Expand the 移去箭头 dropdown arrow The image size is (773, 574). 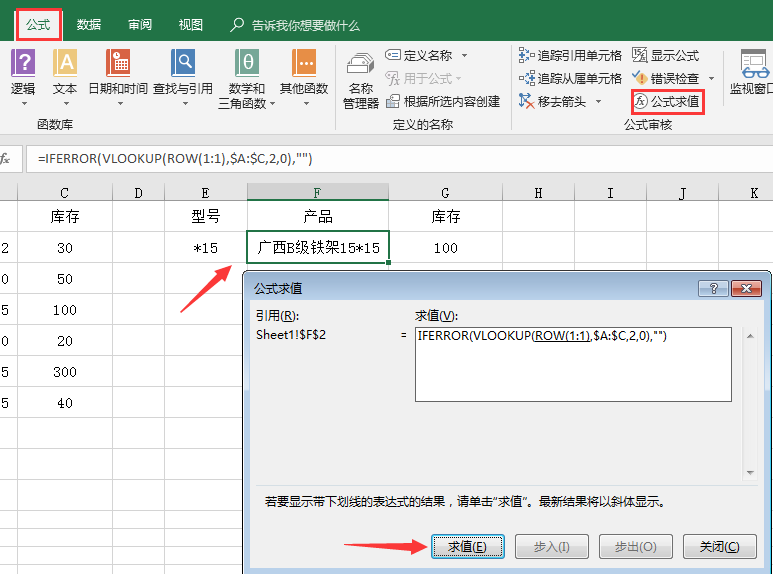pyautogui.click(x=598, y=102)
